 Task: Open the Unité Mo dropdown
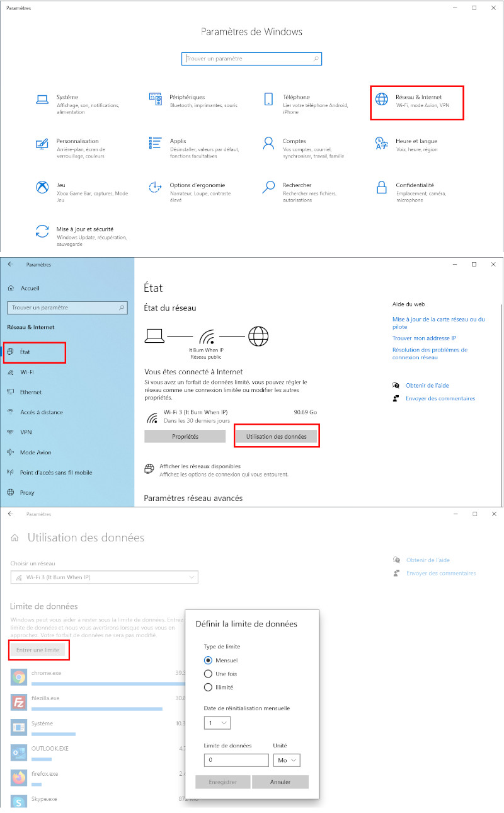coord(287,760)
